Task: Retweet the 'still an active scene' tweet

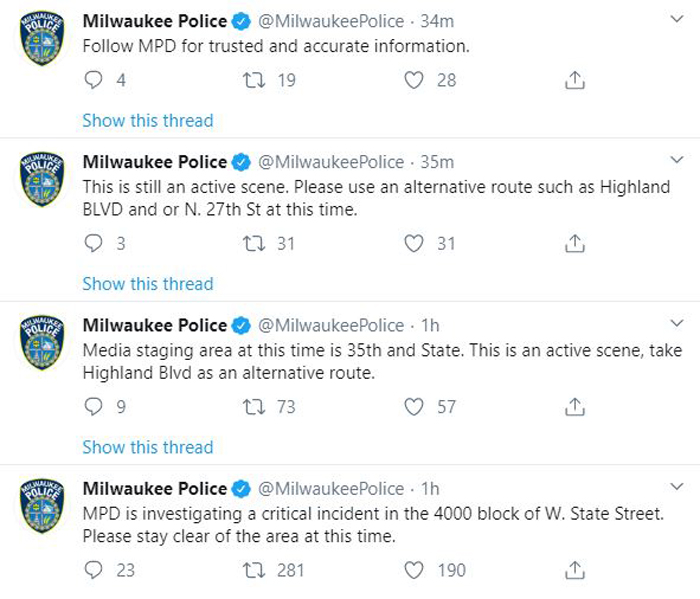Action: coord(254,244)
